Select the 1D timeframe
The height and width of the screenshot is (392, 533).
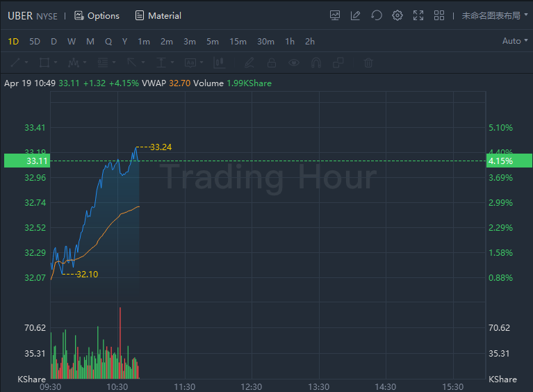pyautogui.click(x=13, y=41)
